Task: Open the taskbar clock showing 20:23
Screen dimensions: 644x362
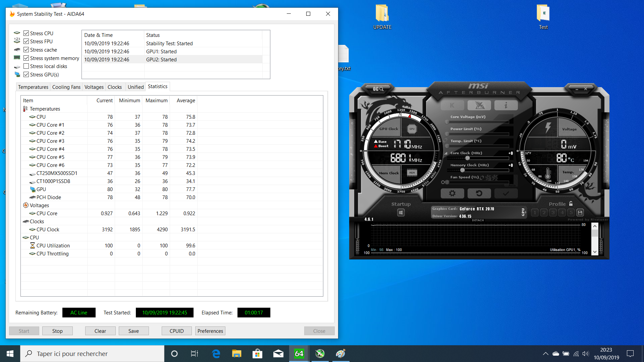Action: click(x=606, y=354)
